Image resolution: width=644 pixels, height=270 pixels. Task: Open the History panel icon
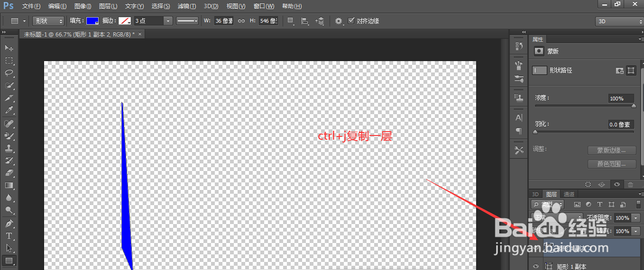pyautogui.click(x=519, y=46)
